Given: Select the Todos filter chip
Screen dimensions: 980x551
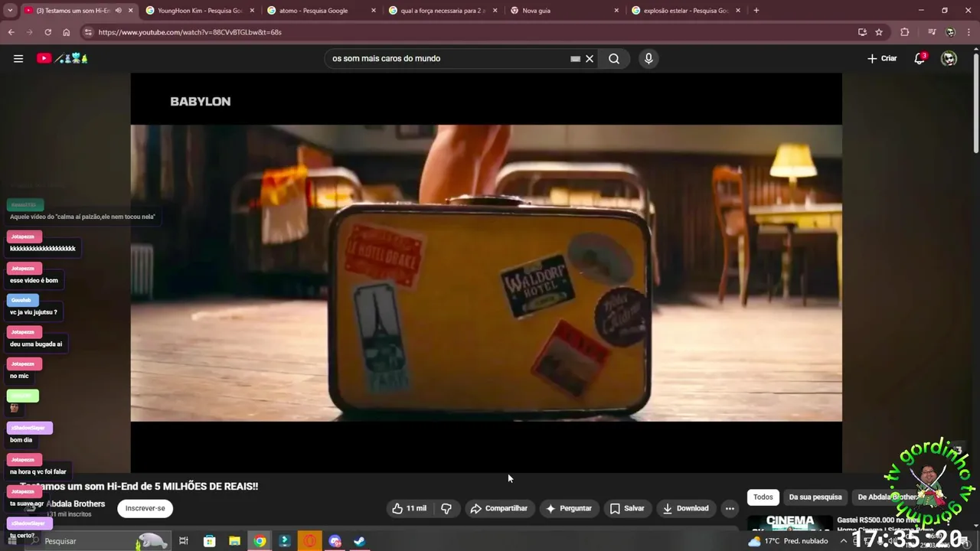Looking at the screenshot, I should point(763,497).
